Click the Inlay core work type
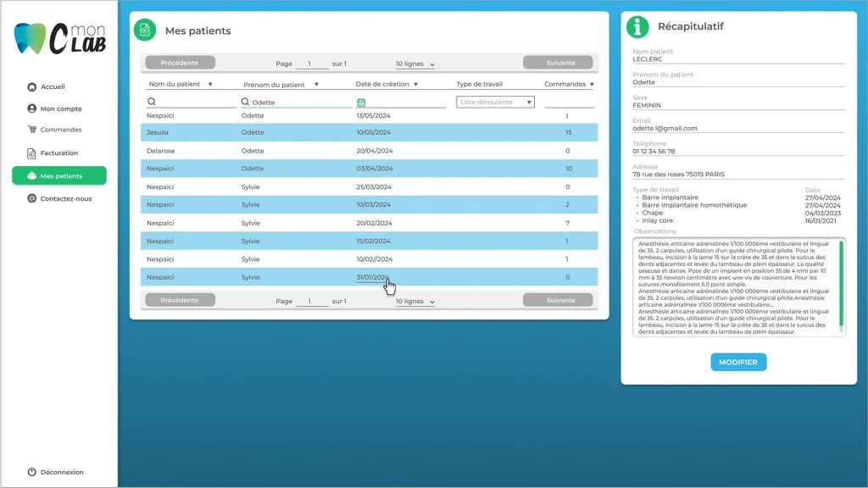This screenshot has width=868, height=488. (657, 220)
